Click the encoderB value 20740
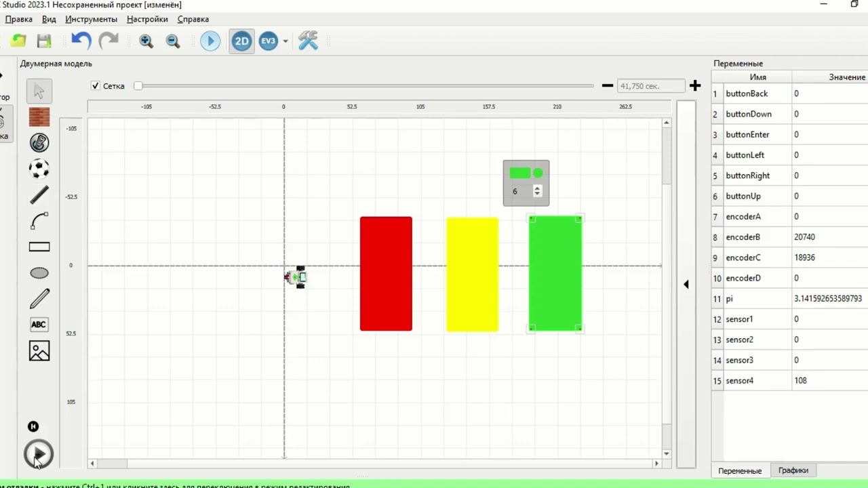Screen dimensions: 868x488 805,237
